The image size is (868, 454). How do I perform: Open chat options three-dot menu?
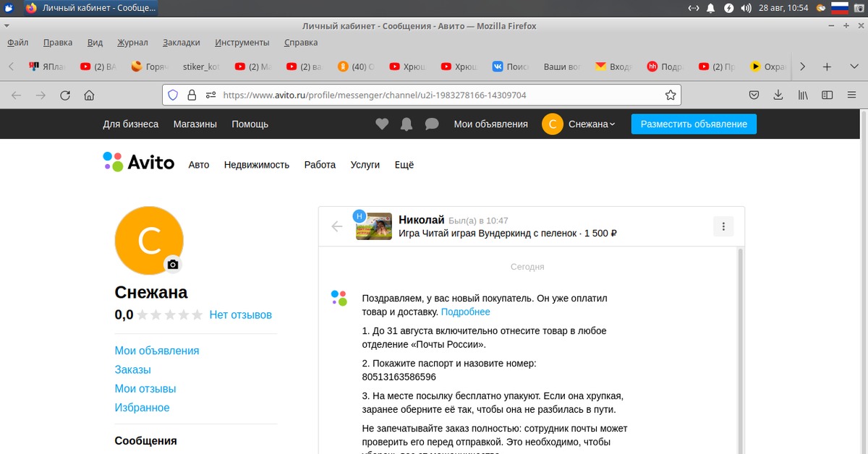723,226
